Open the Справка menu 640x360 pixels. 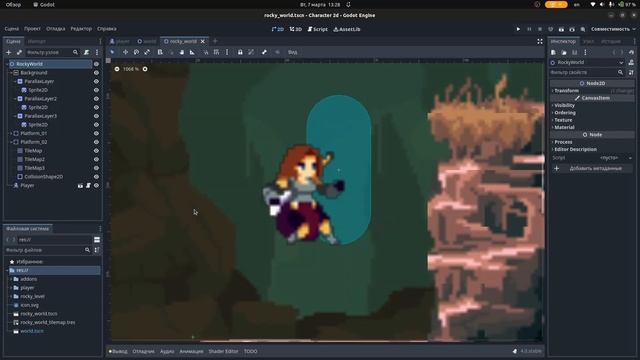click(x=107, y=29)
